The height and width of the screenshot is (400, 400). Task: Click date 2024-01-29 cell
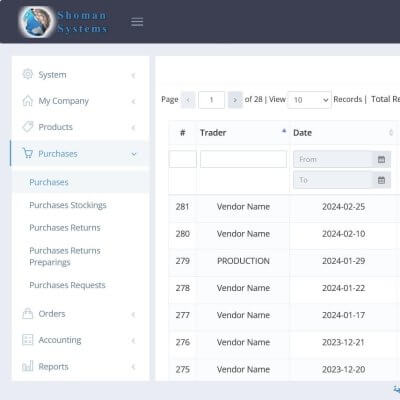click(x=343, y=261)
